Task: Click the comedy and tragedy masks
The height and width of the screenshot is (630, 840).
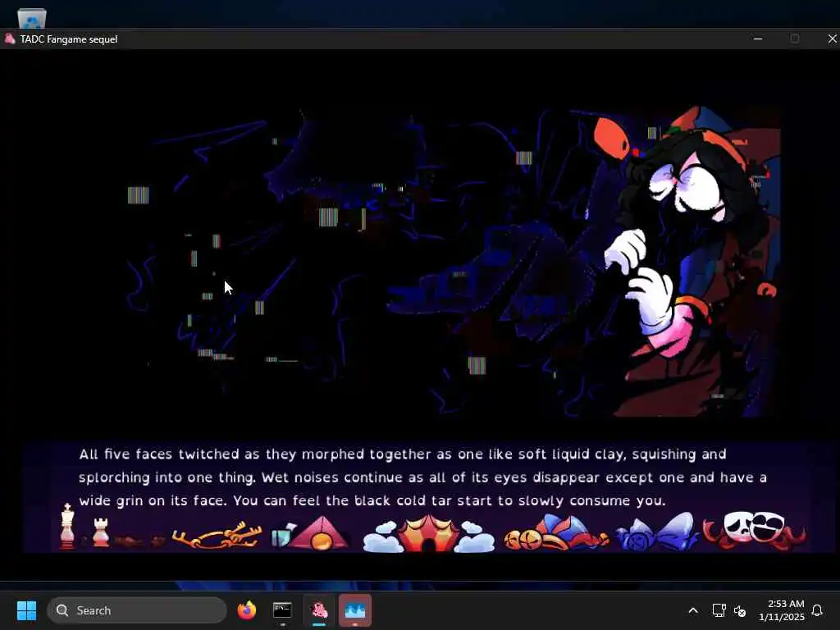Action: pos(755,531)
